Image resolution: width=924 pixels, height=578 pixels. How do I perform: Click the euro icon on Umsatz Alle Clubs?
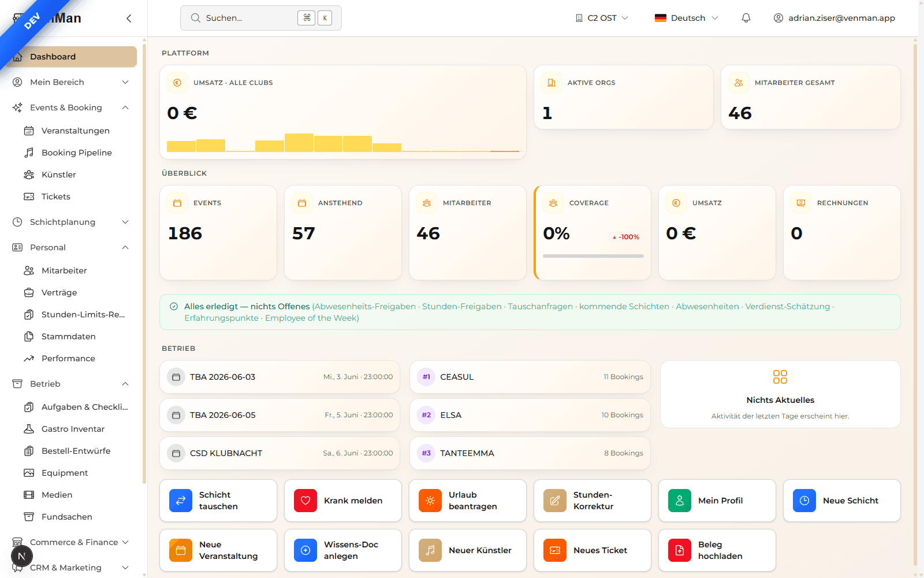(x=177, y=83)
